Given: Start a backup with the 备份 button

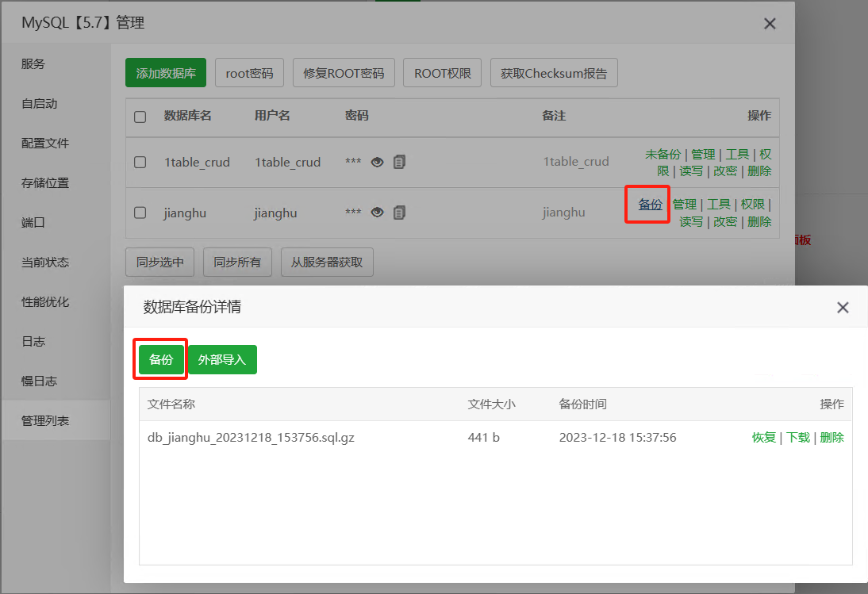Looking at the screenshot, I should (160, 359).
